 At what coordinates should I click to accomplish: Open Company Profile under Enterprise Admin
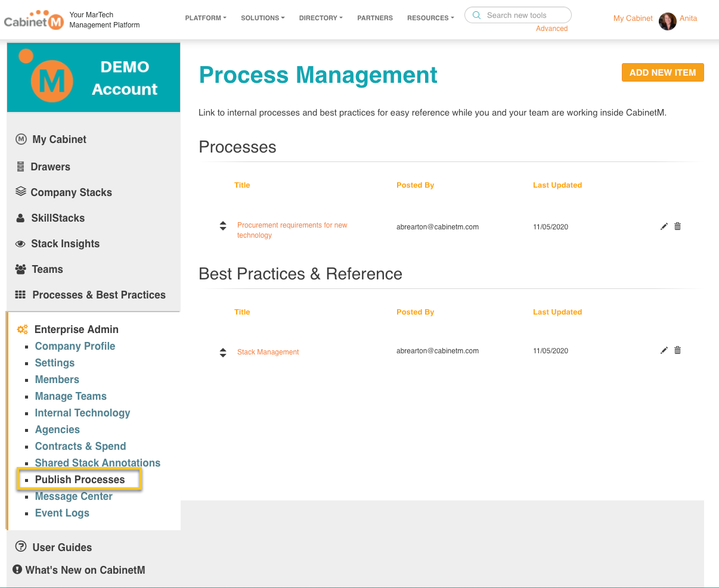point(75,346)
